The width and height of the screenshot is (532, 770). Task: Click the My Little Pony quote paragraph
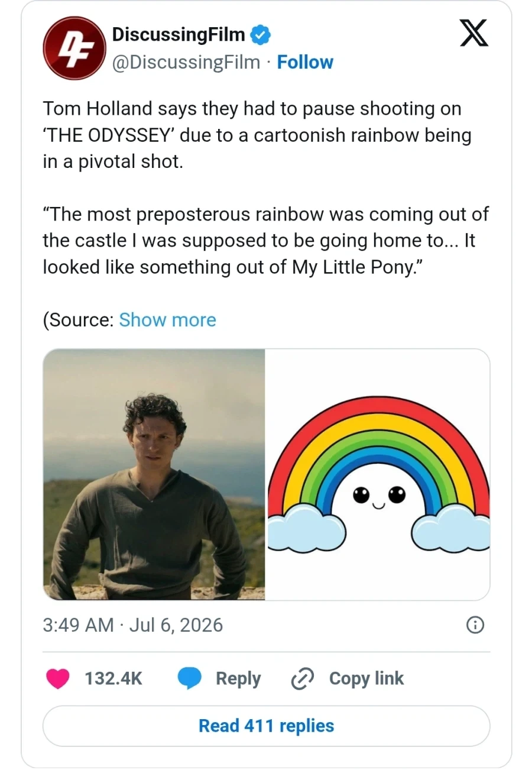[x=266, y=241]
